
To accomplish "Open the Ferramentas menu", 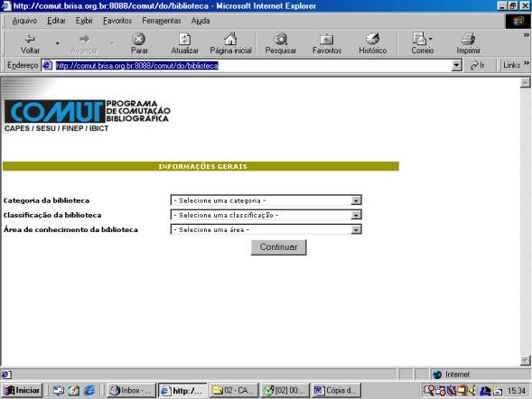I will 161,21.
